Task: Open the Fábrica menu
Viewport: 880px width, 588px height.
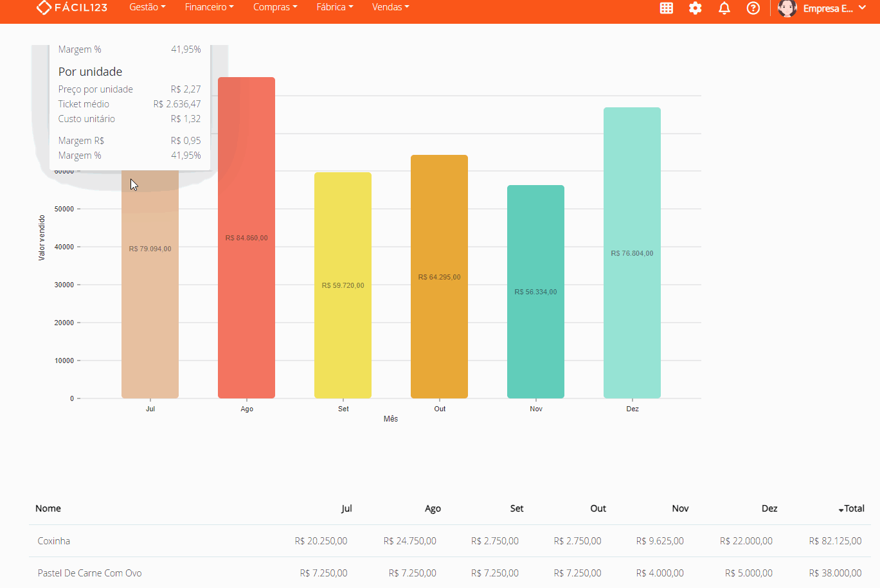Action: pos(334,7)
